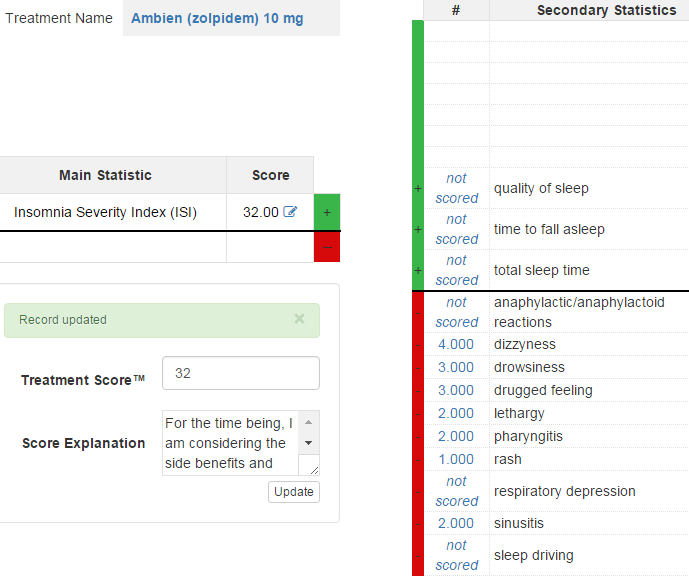Click the 1.000 score for rash
The width and height of the screenshot is (689, 581).
click(456, 459)
